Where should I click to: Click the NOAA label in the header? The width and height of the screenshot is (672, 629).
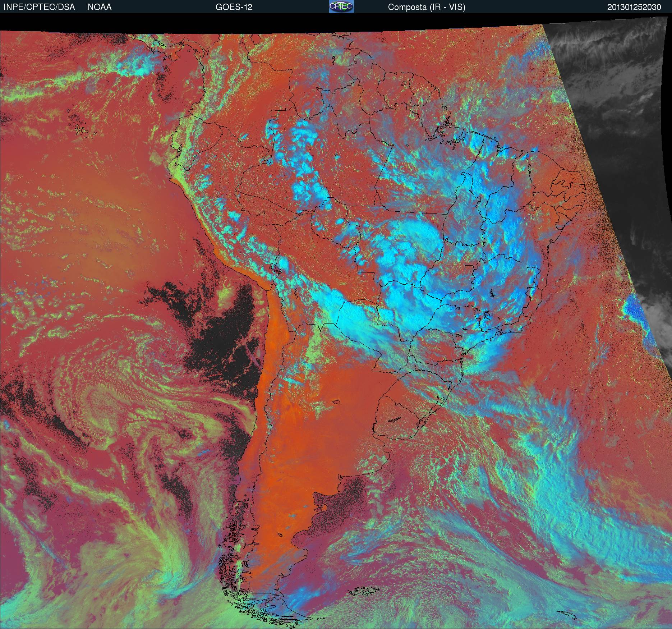click(100, 7)
